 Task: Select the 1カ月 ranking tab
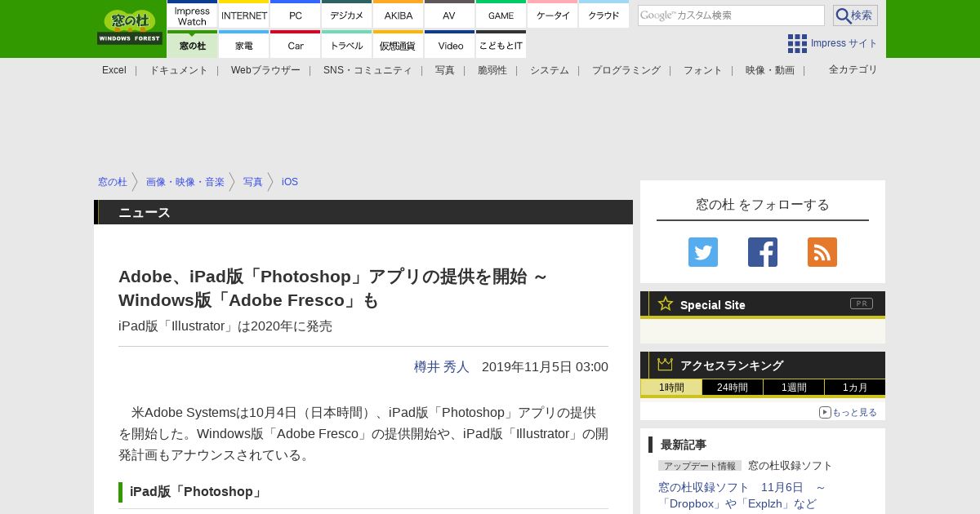pos(855,388)
